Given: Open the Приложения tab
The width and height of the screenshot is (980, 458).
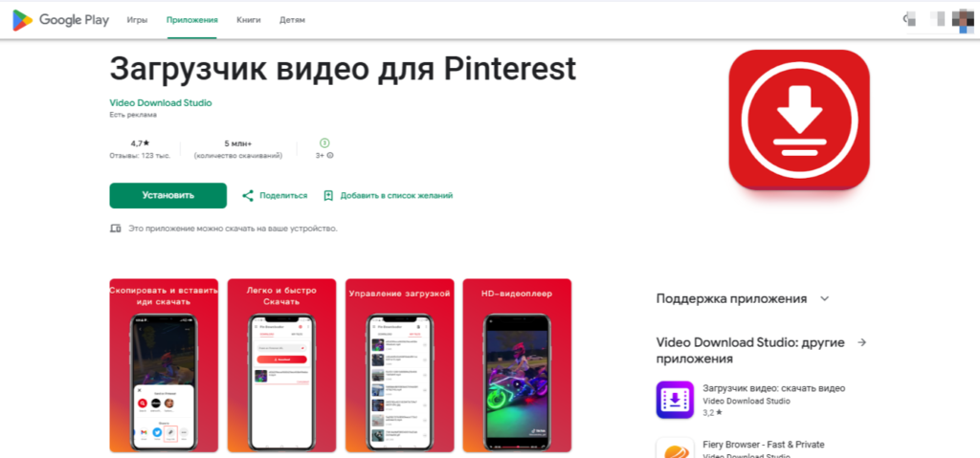Looking at the screenshot, I should [x=191, y=20].
